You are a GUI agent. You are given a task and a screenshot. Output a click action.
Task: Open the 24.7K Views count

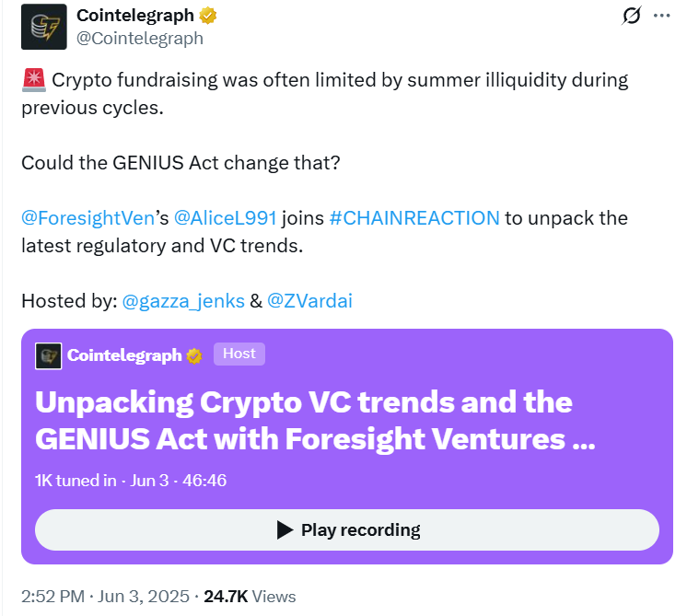point(250,596)
